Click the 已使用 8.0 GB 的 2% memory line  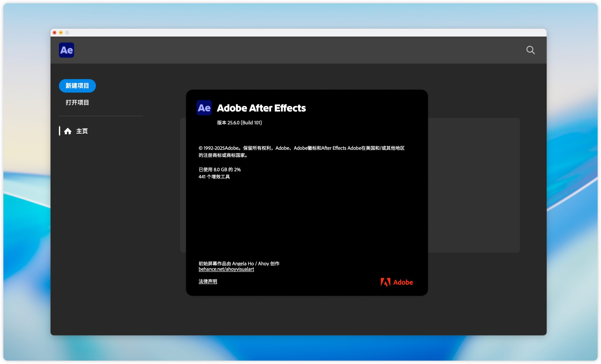(x=220, y=169)
